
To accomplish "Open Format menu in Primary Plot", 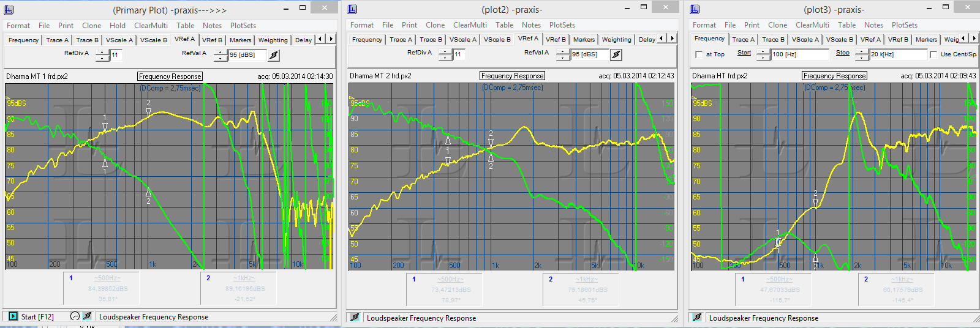I will 18,26.
